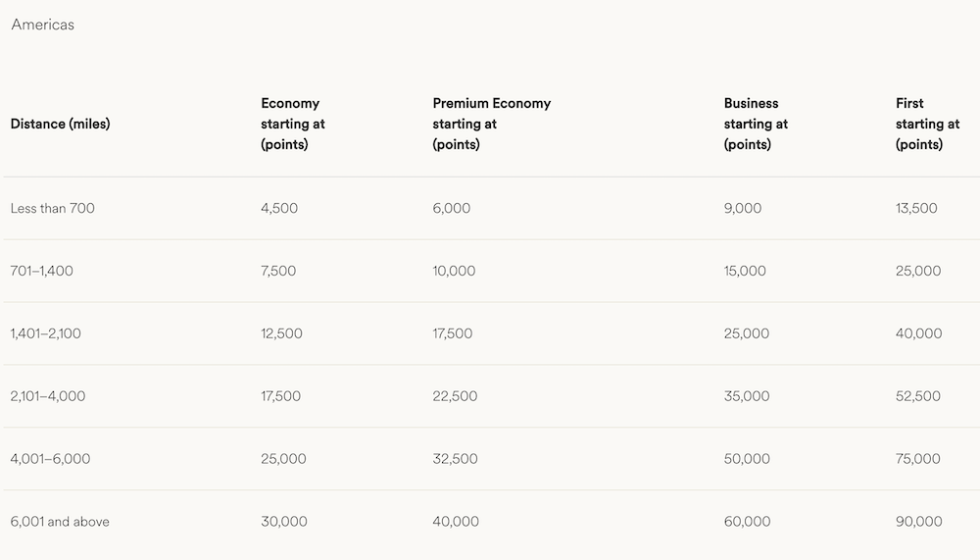The height and width of the screenshot is (560, 980).
Task: Click the 10,000 Premium Economy value
Action: [x=454, y=271]
